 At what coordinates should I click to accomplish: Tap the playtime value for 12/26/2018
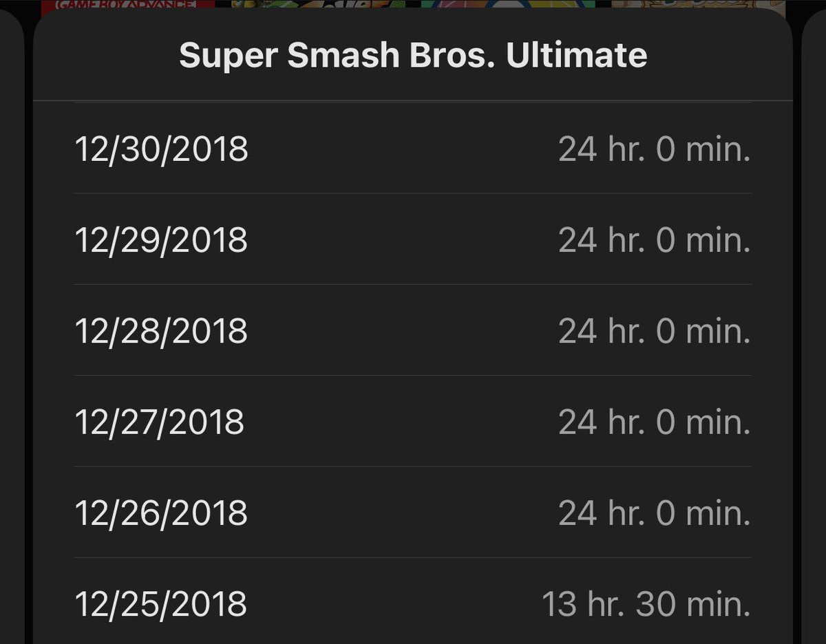(654, 512)
